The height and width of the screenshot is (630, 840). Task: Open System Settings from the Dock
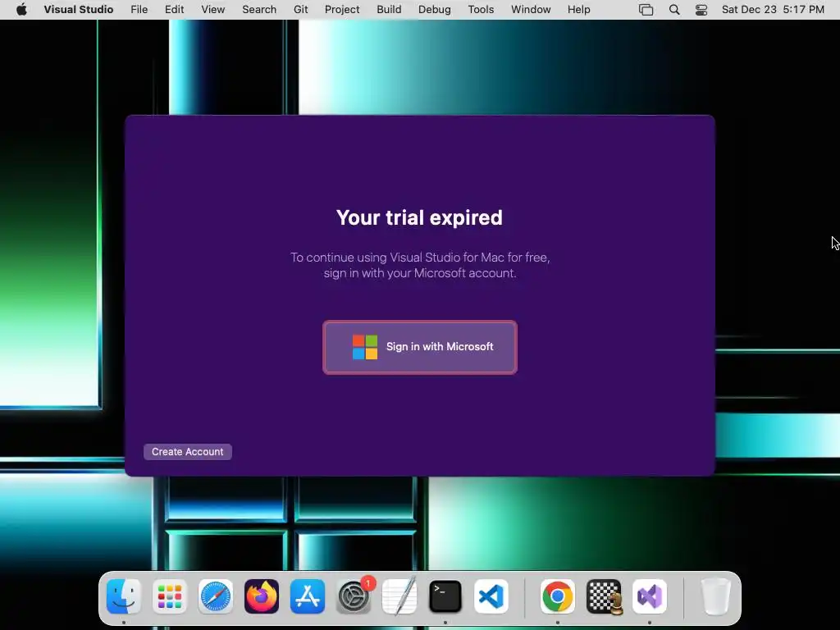tap(354, 596)
